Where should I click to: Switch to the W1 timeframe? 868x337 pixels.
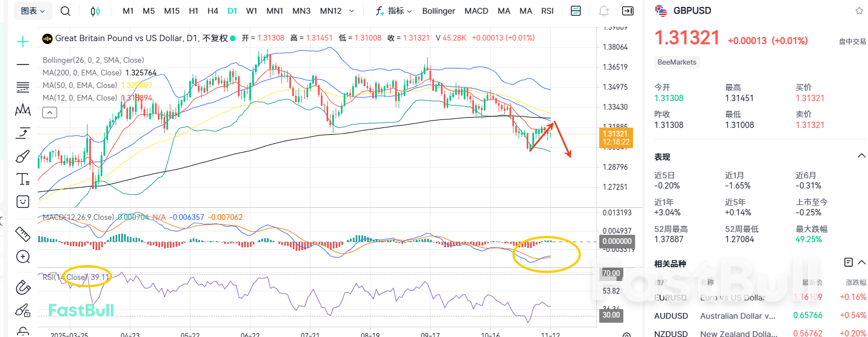point(252,11)
